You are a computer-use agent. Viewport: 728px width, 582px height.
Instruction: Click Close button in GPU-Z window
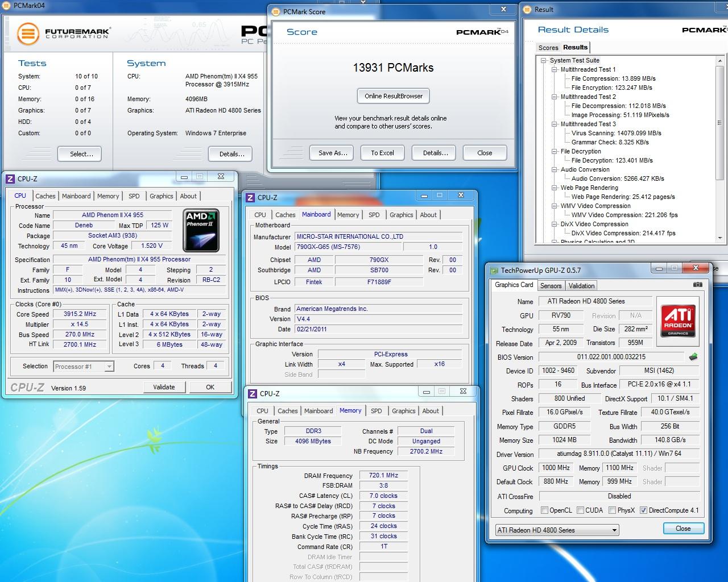pos(683,529)
